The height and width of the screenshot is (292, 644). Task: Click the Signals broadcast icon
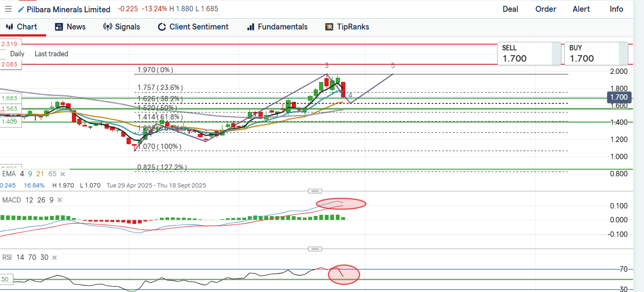[x=107, y=27]
